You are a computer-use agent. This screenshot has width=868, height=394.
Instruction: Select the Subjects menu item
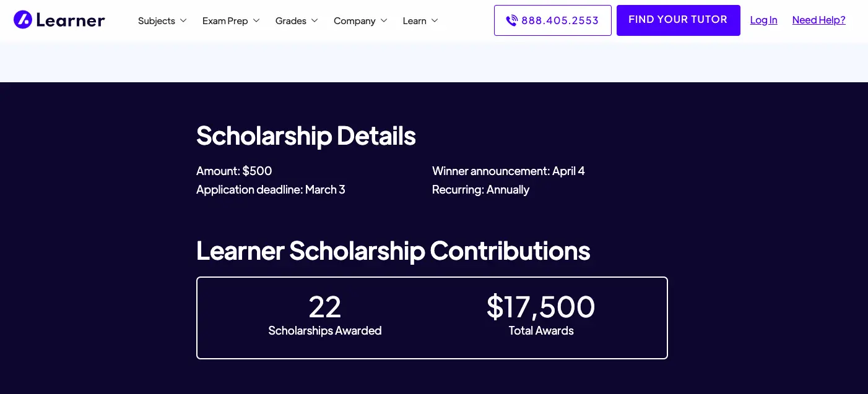point(157,20)
